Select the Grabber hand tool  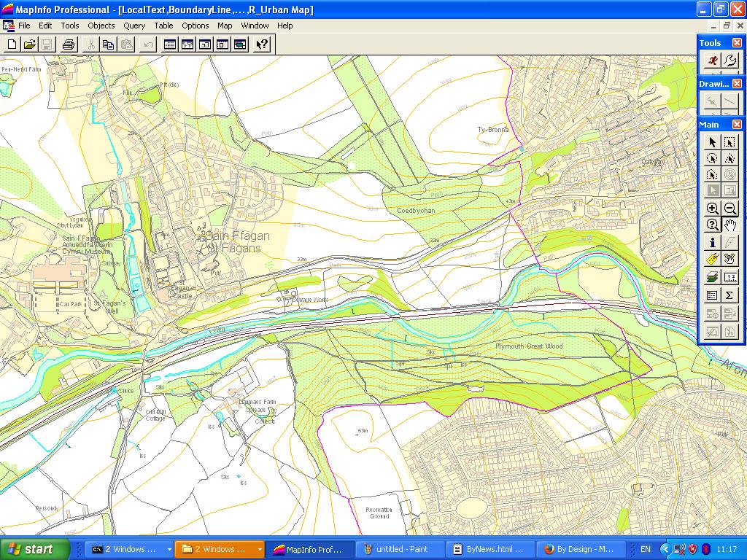(x=729, y=225)
